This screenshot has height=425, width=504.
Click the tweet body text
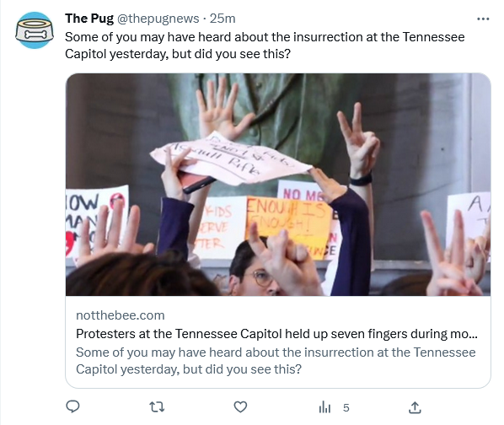click(265, 46)
